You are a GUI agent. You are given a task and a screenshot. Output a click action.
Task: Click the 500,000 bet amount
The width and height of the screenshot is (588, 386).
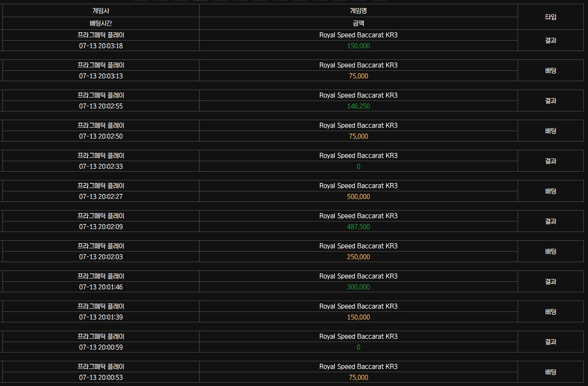tap(358, 197)
